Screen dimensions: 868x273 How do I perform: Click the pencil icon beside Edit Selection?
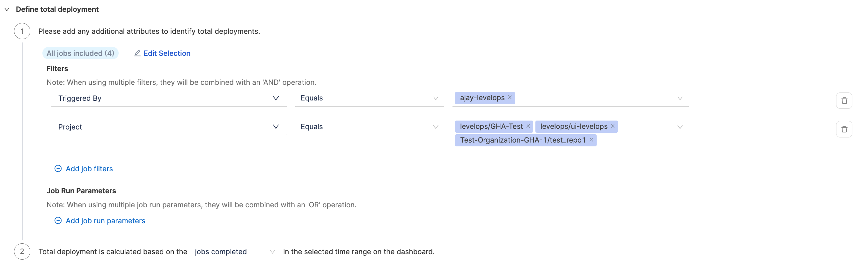click(137, 53)
